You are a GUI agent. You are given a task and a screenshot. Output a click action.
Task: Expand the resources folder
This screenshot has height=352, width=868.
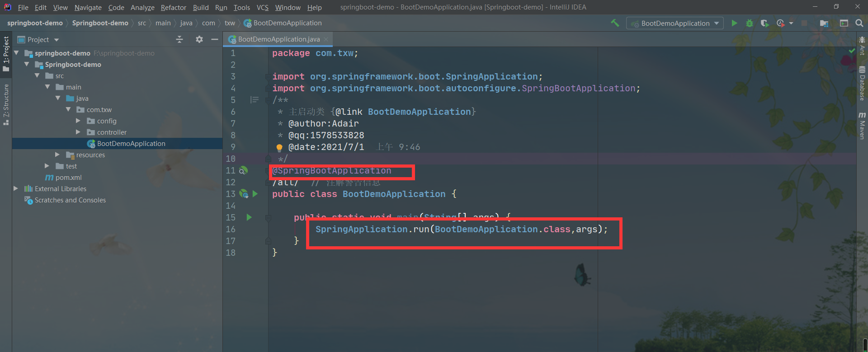(57, 155)
